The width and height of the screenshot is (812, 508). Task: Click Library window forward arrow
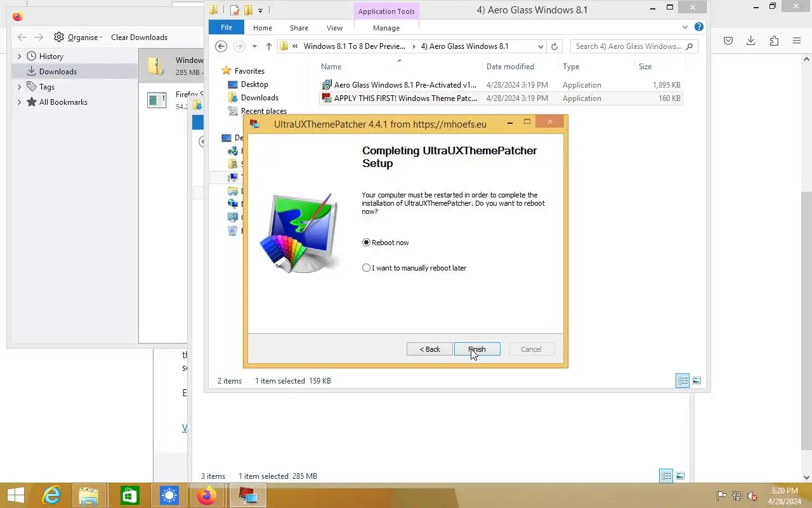(39, 37)
